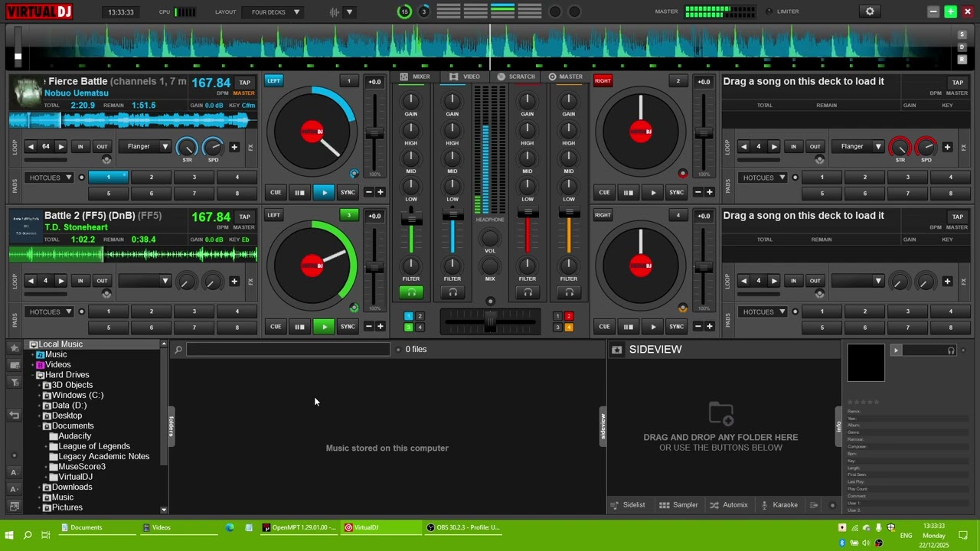This screenshot has width=980, height=551.
Task: Open the layout FOUR DECKS dropdown
Action: coord(273,12)
